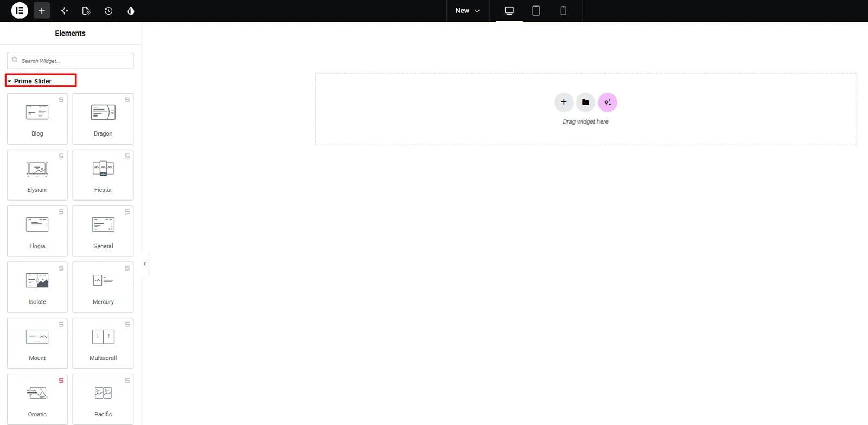
Task: Select the Multiscroll slider widget
Action: tap(103, 343)
